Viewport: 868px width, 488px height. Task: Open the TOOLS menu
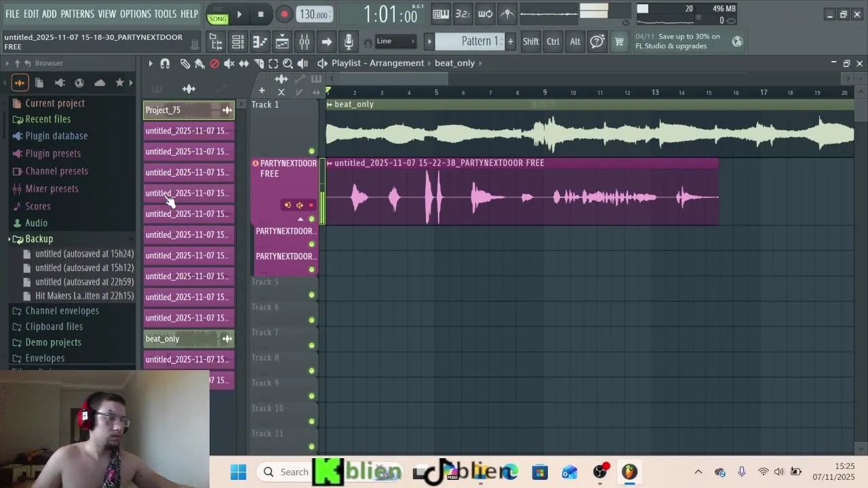coord(165,14)
